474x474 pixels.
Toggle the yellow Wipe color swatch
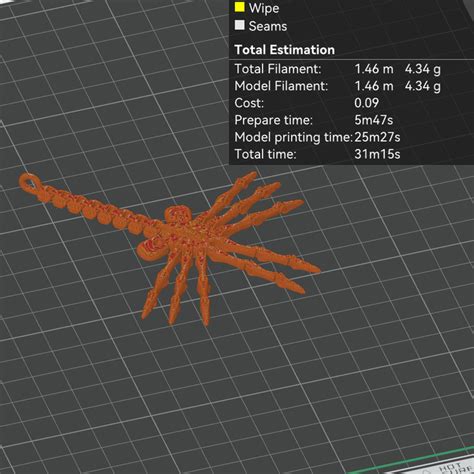239,7
